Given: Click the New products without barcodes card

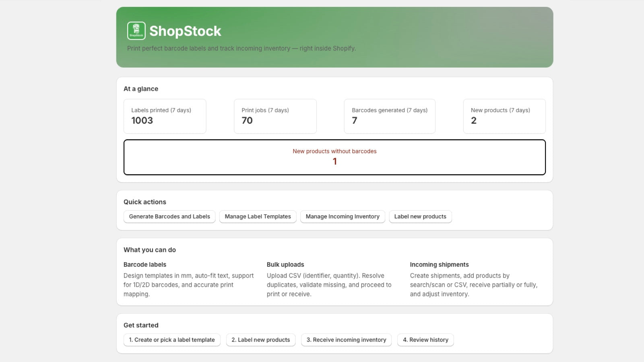Looking at the screenshot, I should (x=334, y=157).
